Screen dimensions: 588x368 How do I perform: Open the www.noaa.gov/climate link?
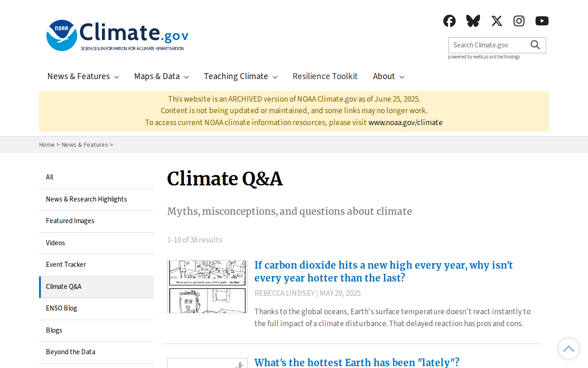[x=406, y=122]
